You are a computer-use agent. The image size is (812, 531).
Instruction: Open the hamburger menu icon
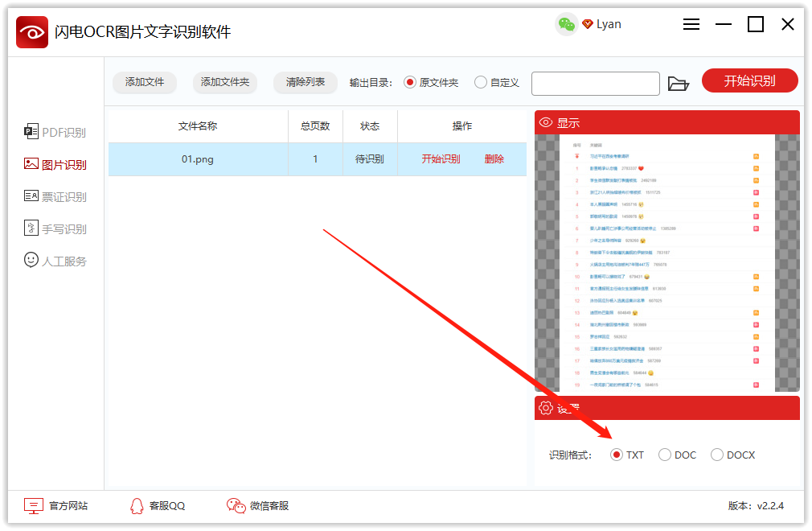691,24
